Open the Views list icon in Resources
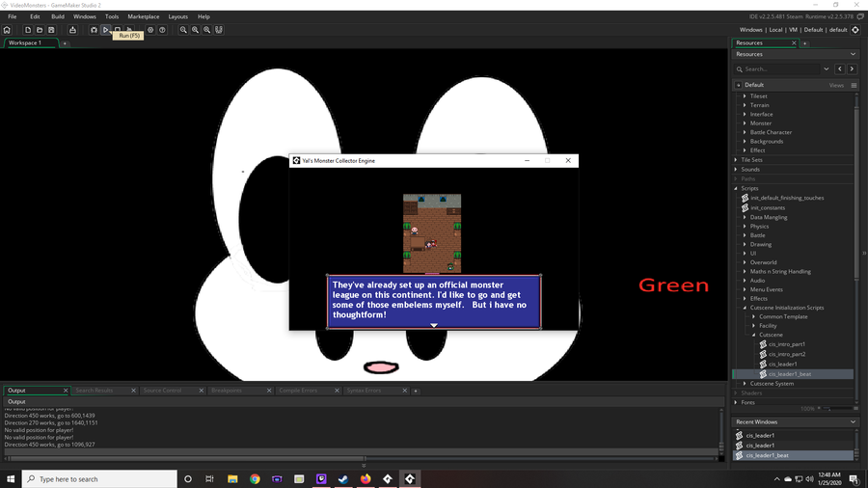Viewport: 868px width, 488px height. click(x=854, y=85)
